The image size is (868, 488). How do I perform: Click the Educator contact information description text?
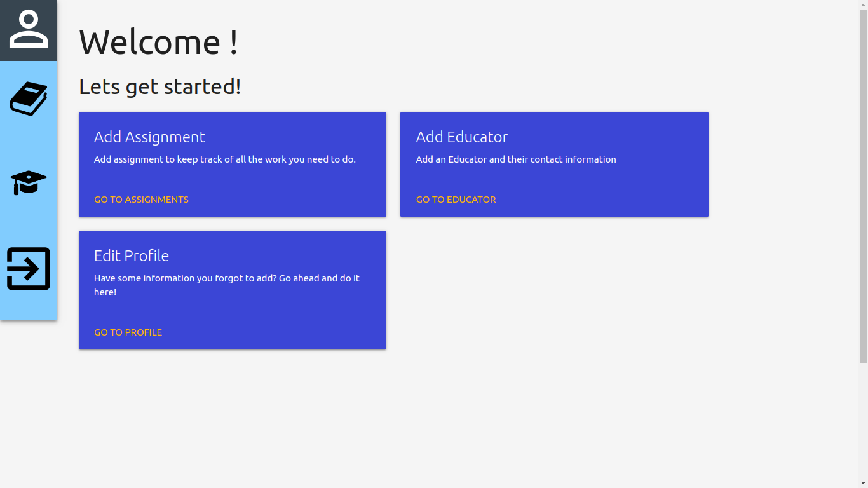[516, 159]
